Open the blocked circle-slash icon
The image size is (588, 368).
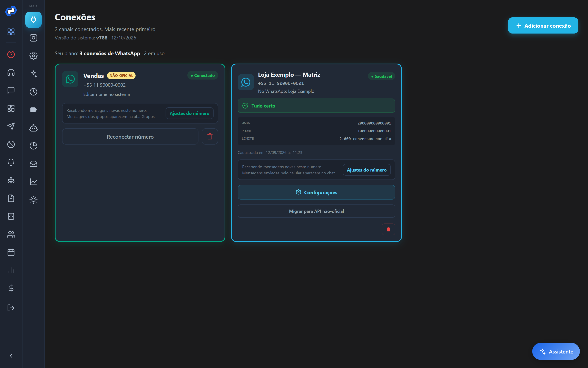coord(11,144)
